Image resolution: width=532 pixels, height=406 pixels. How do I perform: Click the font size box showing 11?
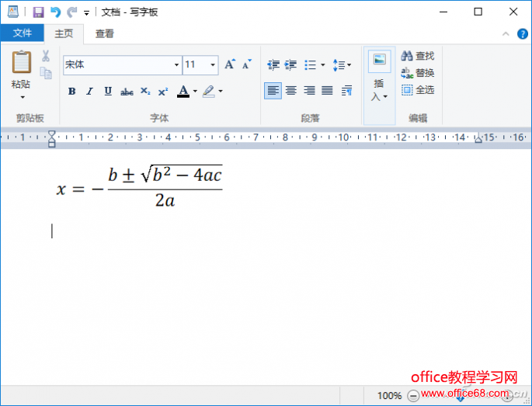[196, 64]
